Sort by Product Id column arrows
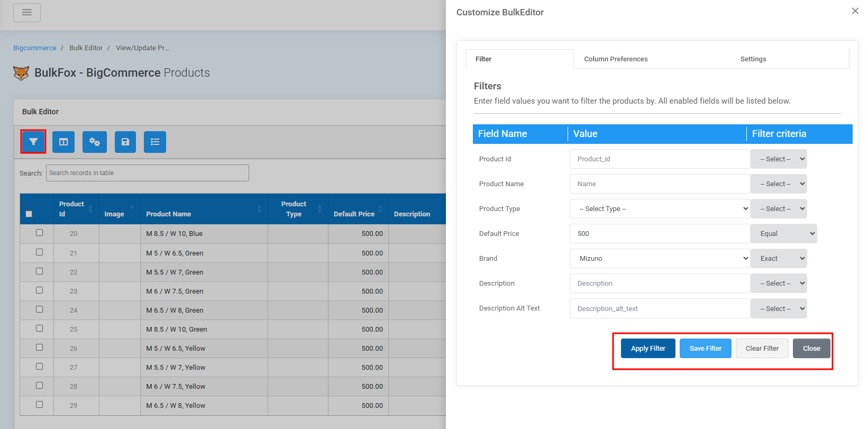 point(90,209)
